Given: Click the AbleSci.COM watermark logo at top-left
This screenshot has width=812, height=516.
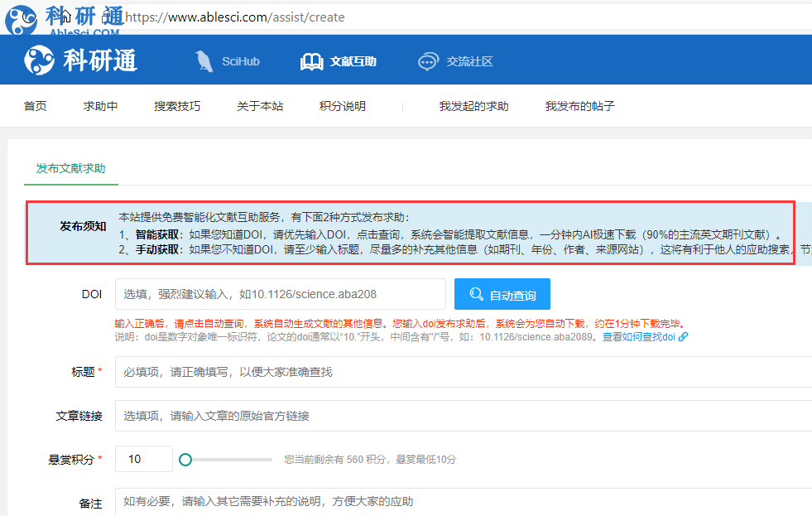Looking at the screenshot, I should coord(63,20).
